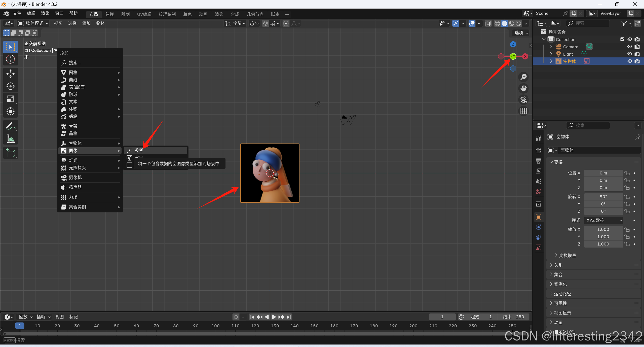Expand the 关系 panel

[x=558, y=265]
